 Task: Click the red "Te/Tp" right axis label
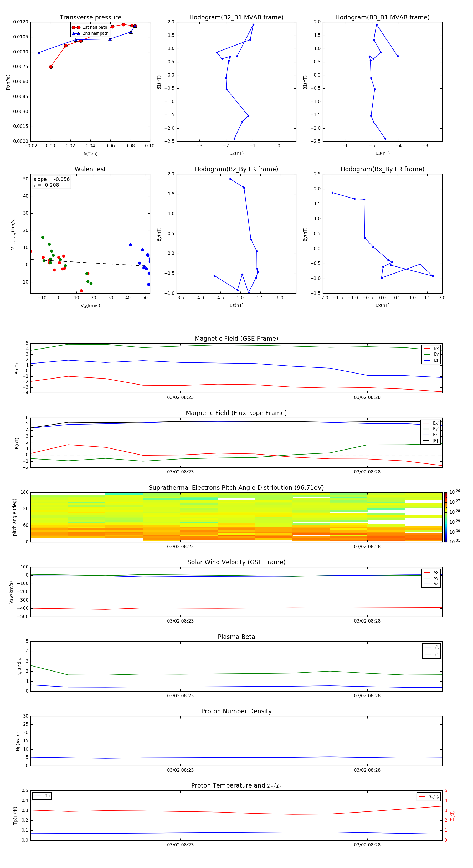click(453, 816)
